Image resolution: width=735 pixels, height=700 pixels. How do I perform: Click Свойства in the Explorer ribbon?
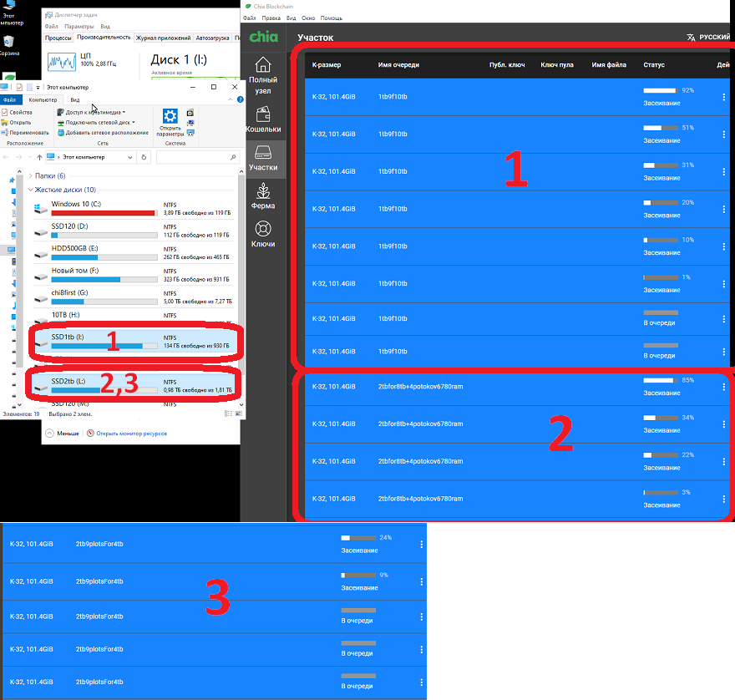coord(17,113)
